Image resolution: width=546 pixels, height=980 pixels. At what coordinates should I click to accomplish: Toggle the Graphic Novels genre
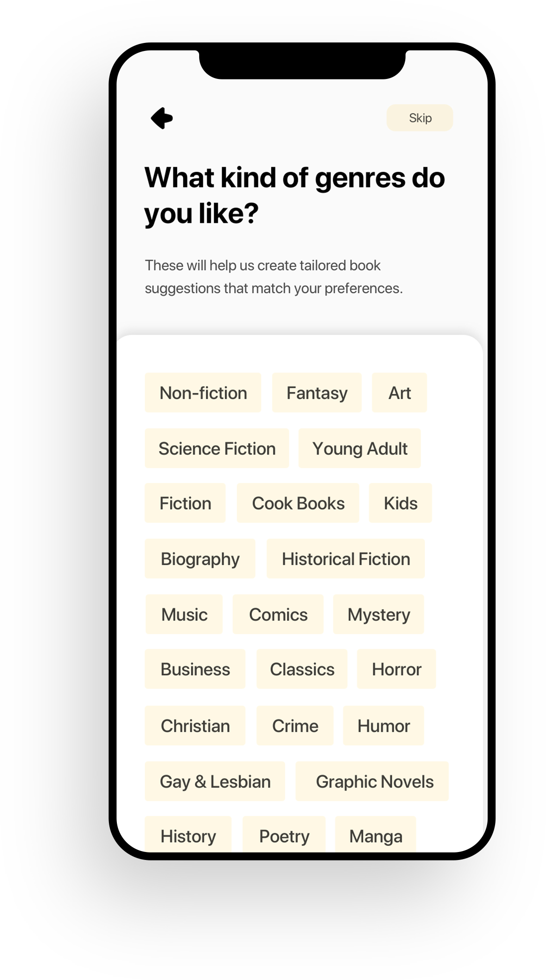374,781
